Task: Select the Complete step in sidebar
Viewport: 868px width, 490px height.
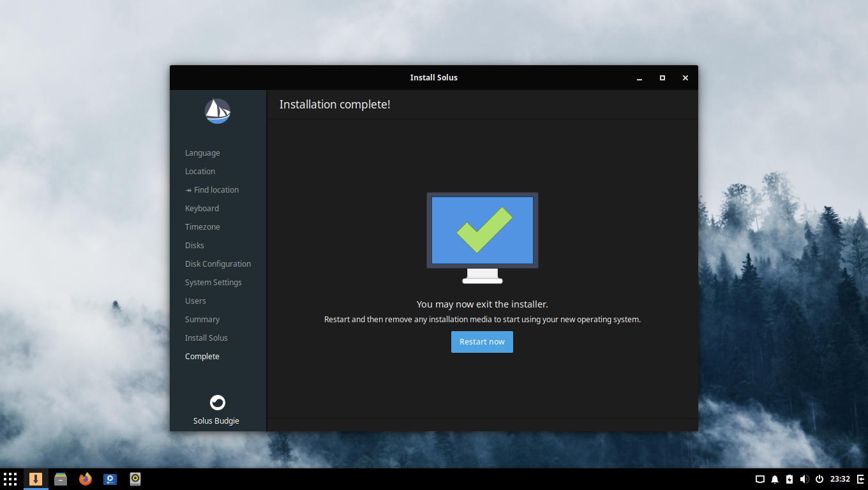Action: pos(202,357)
